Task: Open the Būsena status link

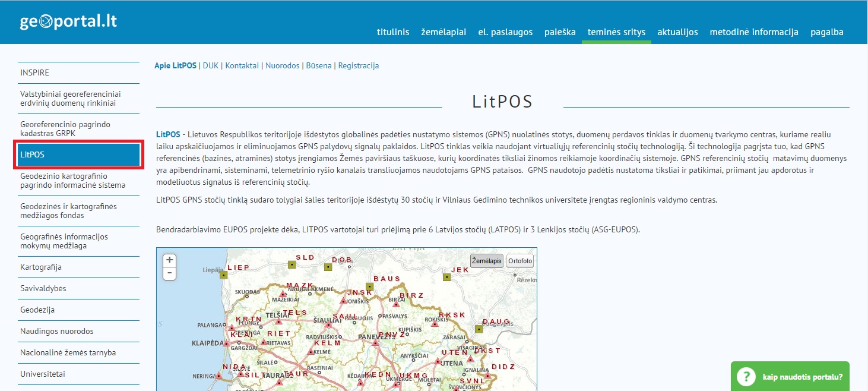Action: 319,66
